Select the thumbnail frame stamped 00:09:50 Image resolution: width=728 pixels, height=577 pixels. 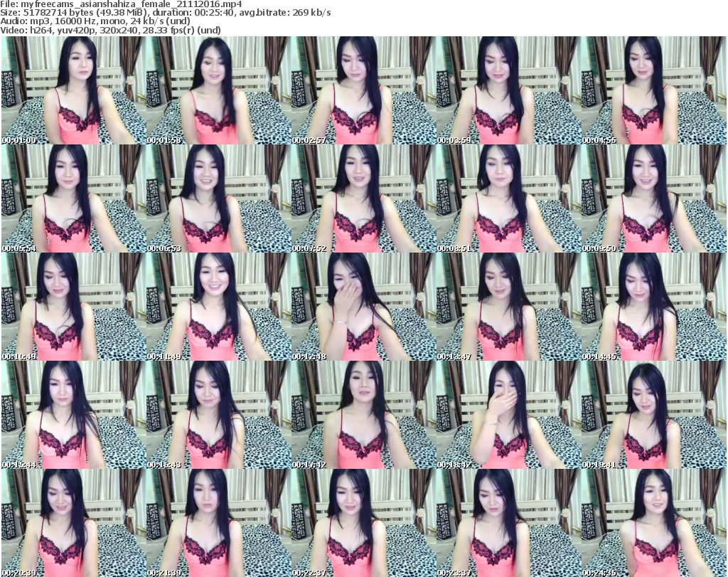654,198
